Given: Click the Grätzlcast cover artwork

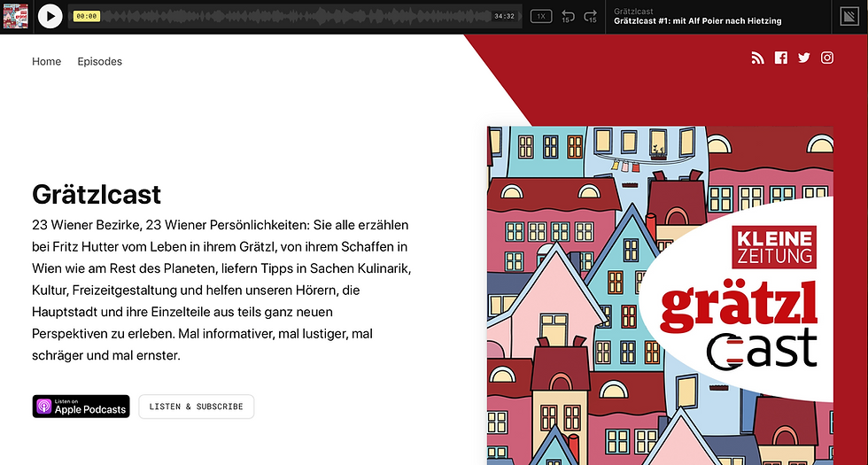Looking at the screenshot, I should pos(660,296).
